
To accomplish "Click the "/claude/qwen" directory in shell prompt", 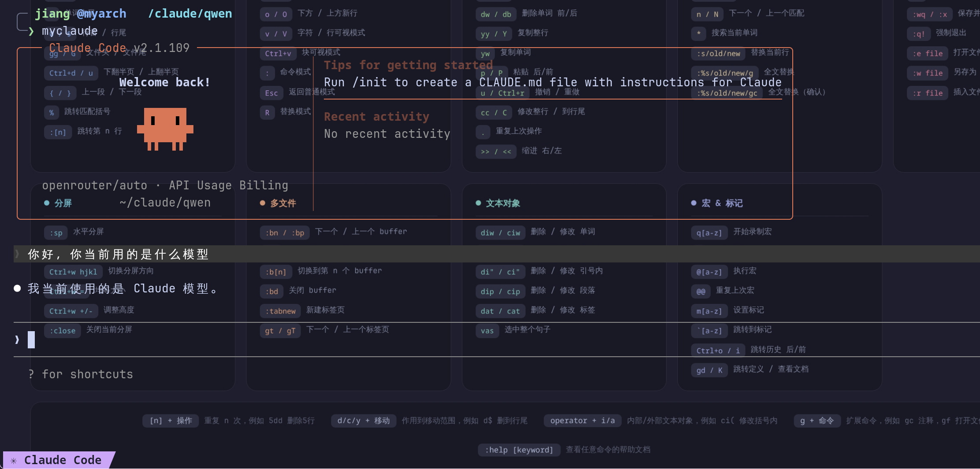I will pyautogui.click(x=190, y=14).
